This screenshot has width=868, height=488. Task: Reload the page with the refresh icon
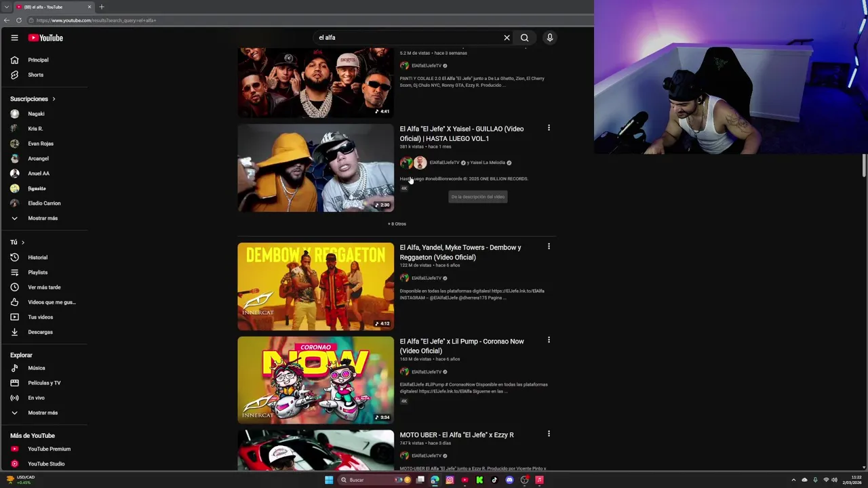[x=19, y=20]
